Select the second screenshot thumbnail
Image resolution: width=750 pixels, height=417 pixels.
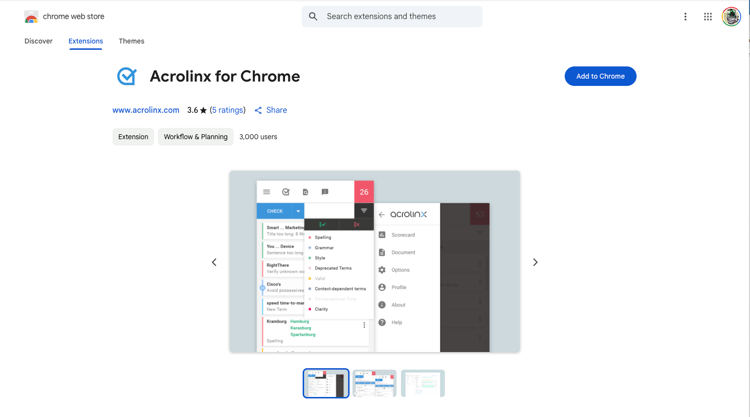[x=375, y=383]
